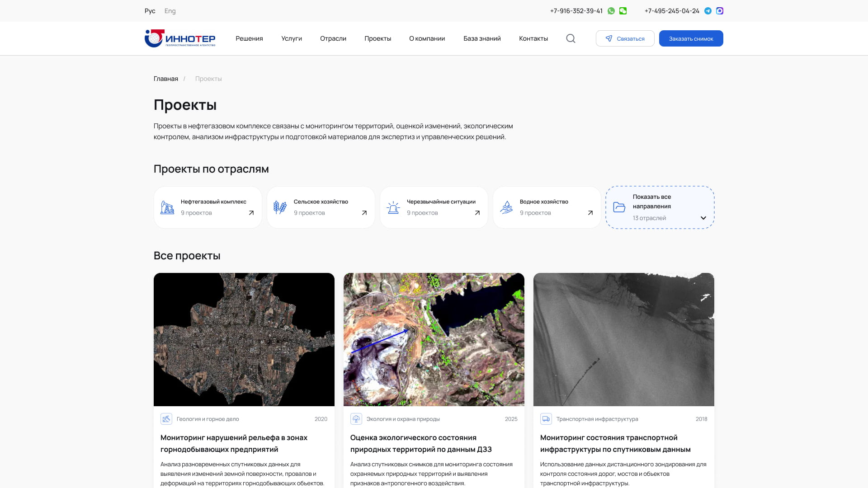Open Оценка экологического состояния project title
Screen dimensions: 868x488
pos(421,443)
